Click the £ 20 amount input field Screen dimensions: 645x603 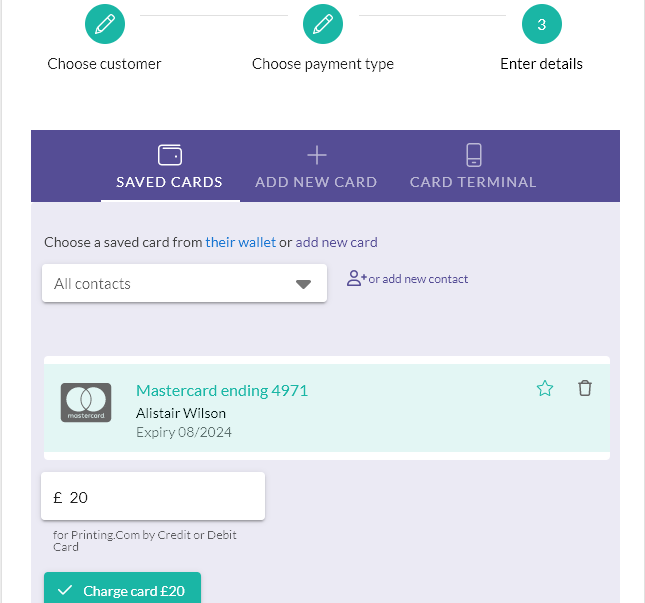pyautogui.click(x=153, y=496)
